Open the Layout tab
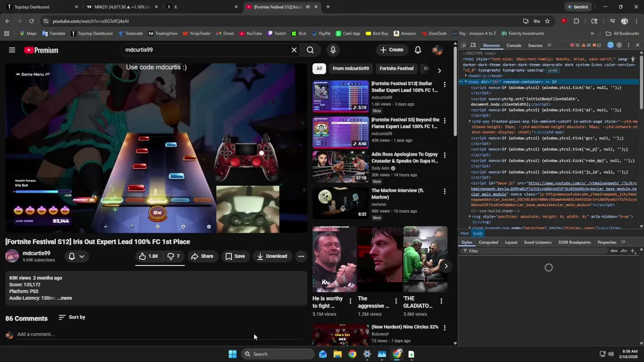The width and height of the screenshot is (644, 362). [511, 242]
